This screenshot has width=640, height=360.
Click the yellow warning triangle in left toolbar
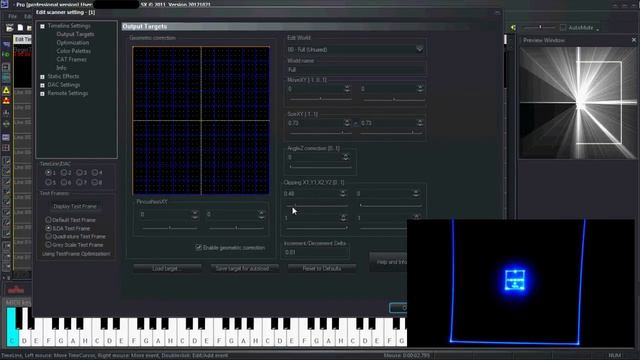6,90
